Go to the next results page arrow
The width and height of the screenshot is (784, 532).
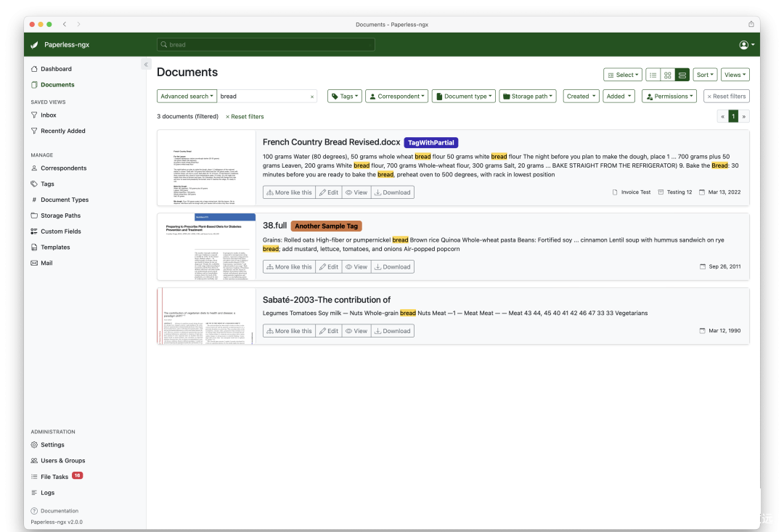pyautogui.click(x=744, y=117)
